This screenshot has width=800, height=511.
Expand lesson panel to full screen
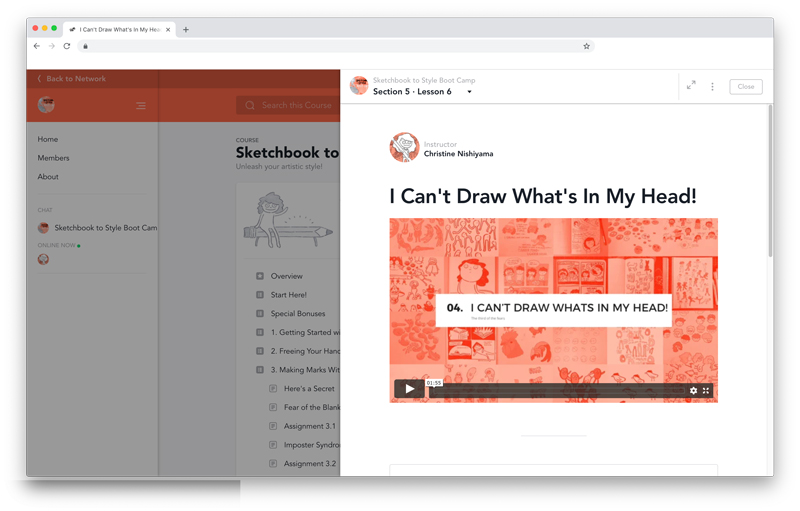pyautogui.click(x=691, y=86)
